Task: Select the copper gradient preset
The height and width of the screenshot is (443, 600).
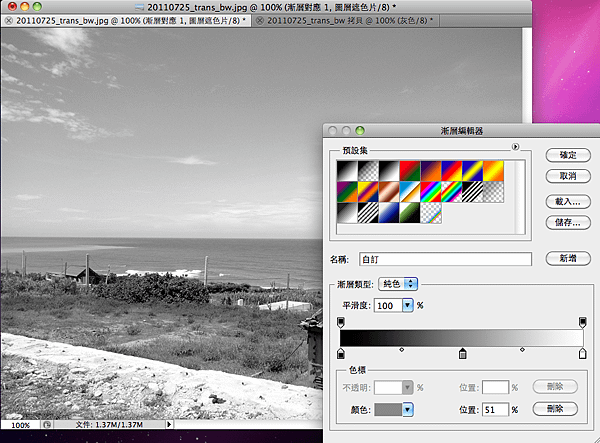Action: pyautogui.click(x=389, y=192)
